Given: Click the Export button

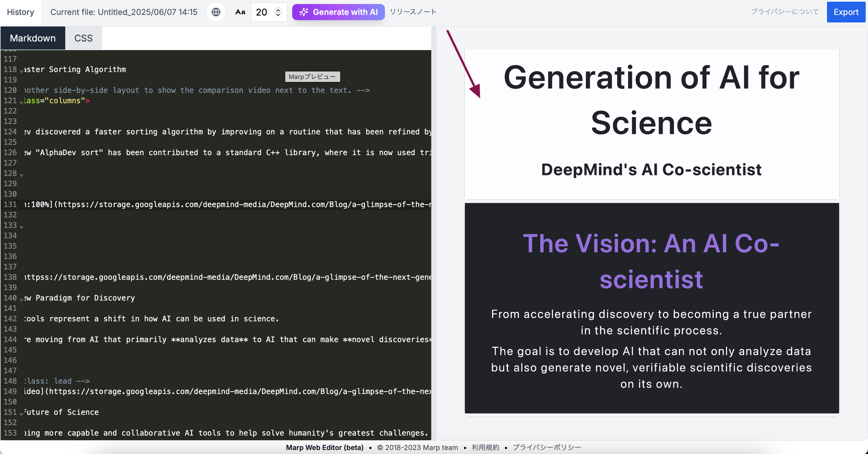Looking at the screenshot, I should click(x=846, y=12).
